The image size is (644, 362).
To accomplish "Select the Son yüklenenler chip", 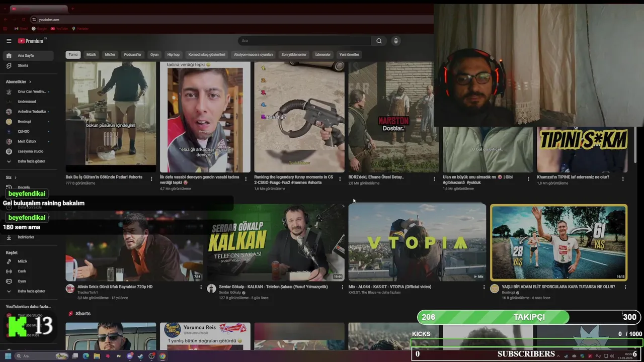I will pos(294,54).
